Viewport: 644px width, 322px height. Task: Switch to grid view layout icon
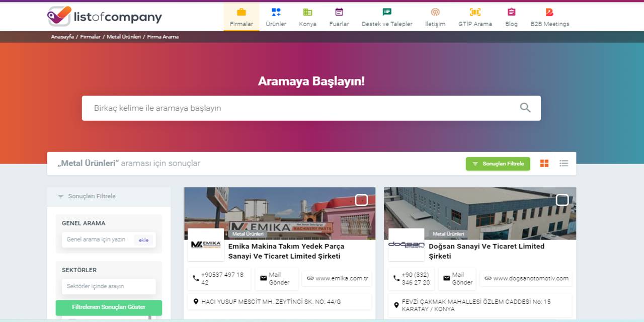pyautogui.click(x=544, y=164)
